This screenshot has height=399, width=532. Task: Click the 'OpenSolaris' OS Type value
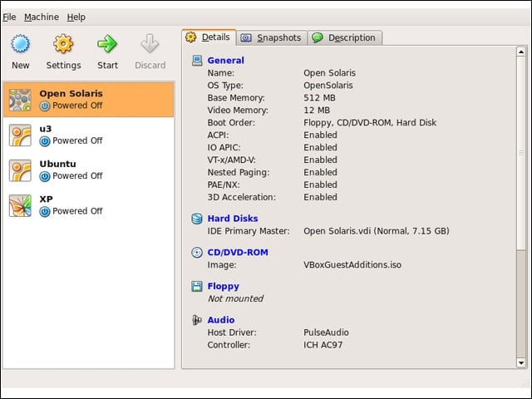(x=328, y=85)
